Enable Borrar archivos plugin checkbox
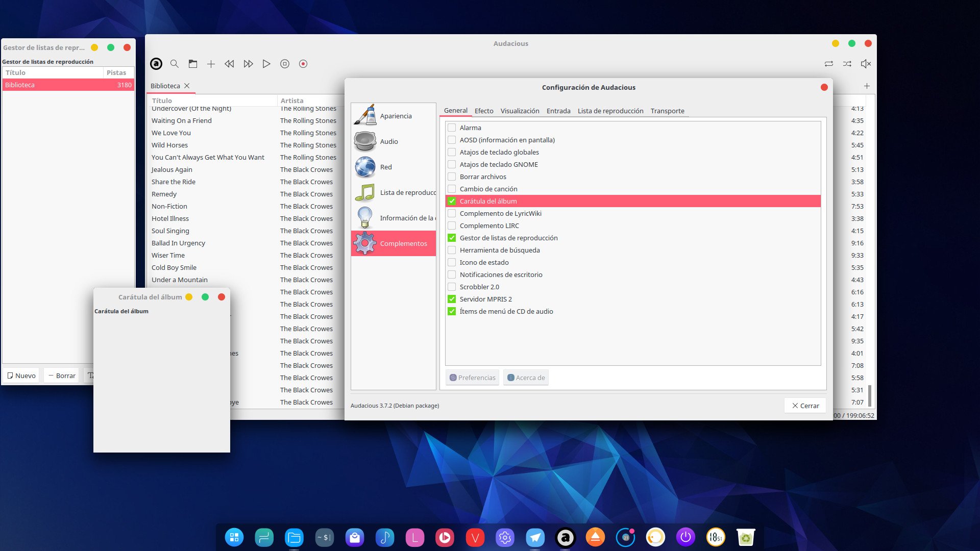Viewport: 980px width, 551px height. 452,177
